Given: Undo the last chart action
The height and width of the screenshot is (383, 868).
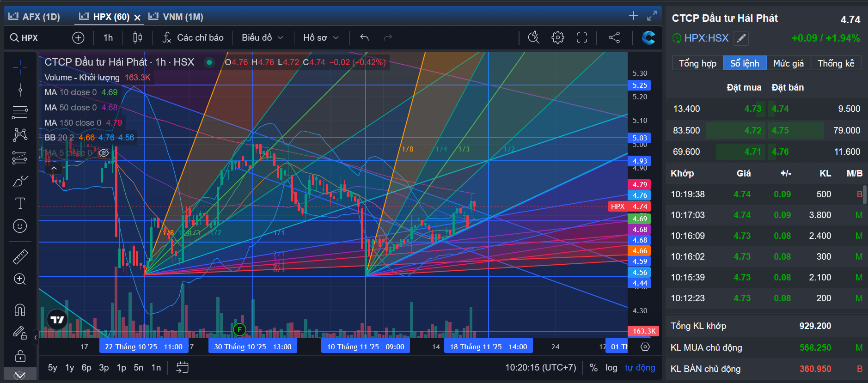Looking at the screenshot, I should pyautogui.click(x=364, y=37).
